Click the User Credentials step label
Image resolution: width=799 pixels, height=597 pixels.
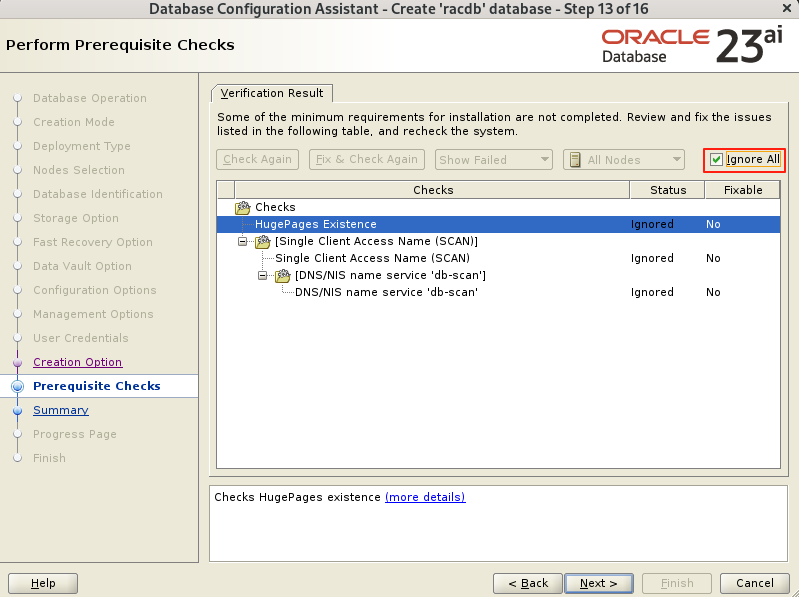coord(81,338)
